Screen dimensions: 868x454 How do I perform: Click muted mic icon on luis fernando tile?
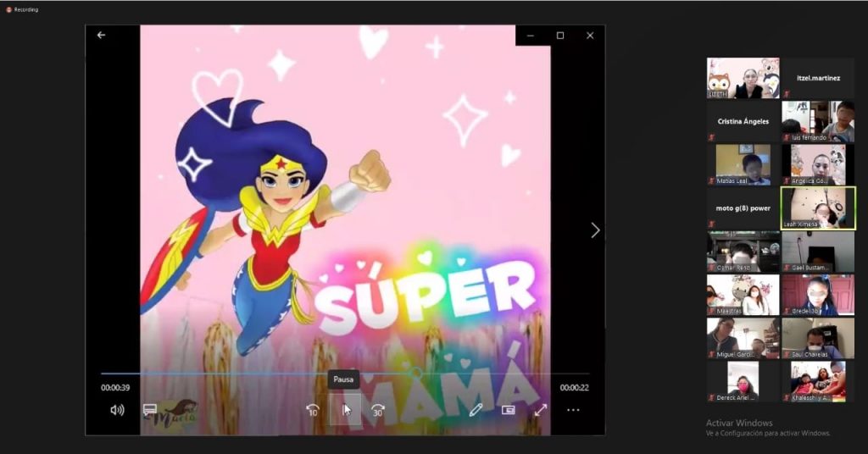tap(786, 138)
